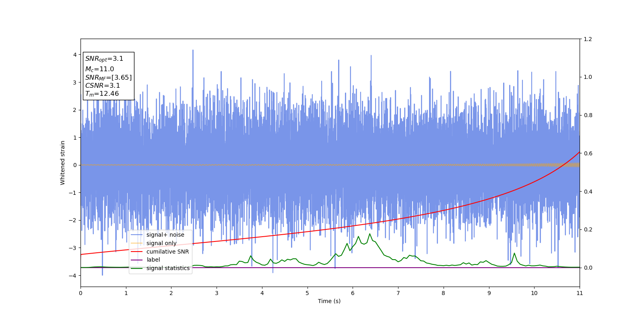This screenshot has height=322, width=644.
Task: Select the '−1' strain axis tick label
Action: 72,193
